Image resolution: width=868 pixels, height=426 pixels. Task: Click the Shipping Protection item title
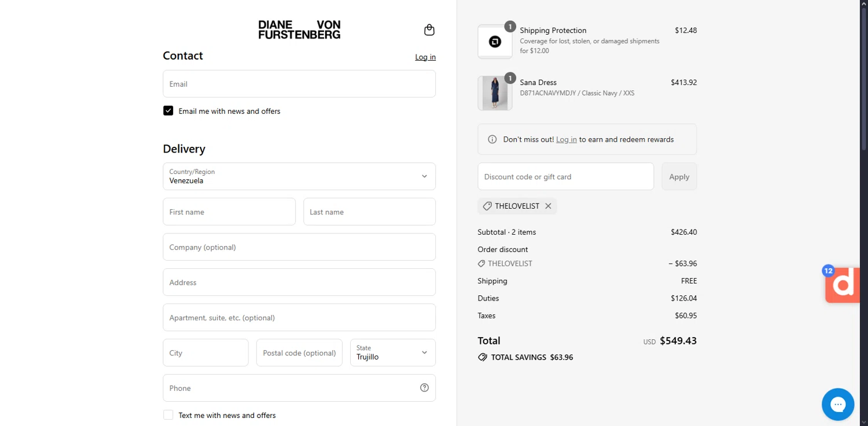pyautogui.click(x=553, y=30)
